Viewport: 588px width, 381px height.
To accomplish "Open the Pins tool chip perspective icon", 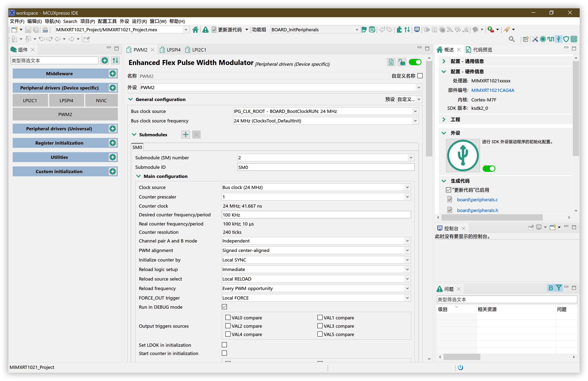I will point(543,39).
